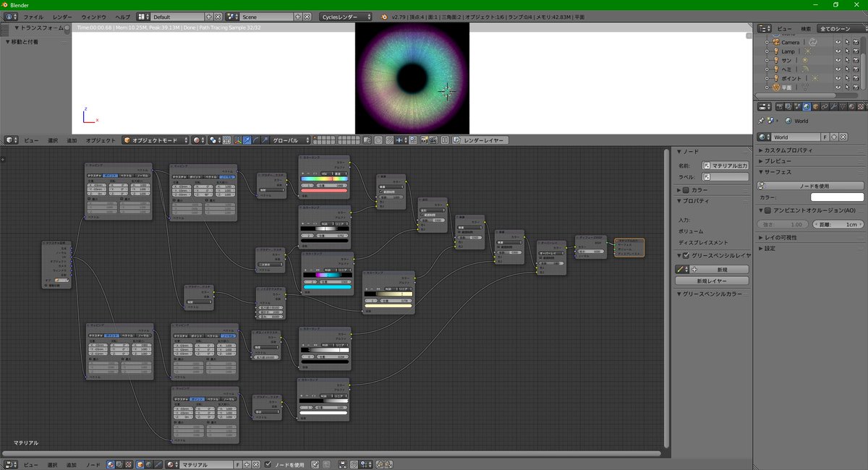Open the viewport shading sphere selector
This screenshot has height=470, width=868.
[200, 140]
